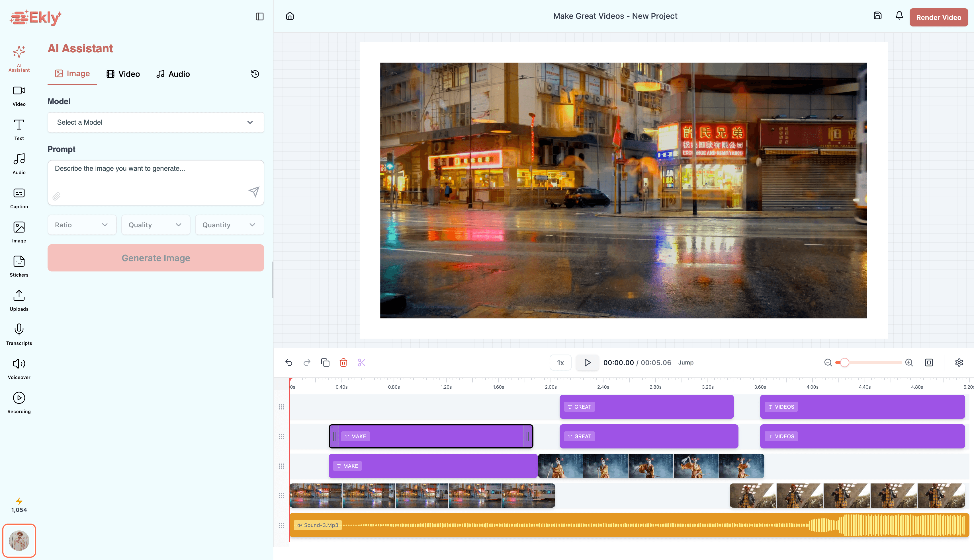Cut a clip with the scissors tool

pyautogui.click(x=361, y=362)
